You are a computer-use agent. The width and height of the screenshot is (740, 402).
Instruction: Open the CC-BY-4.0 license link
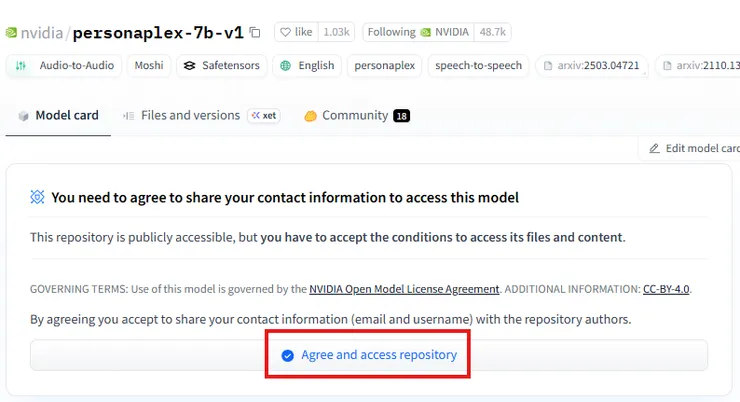point(666,289)
